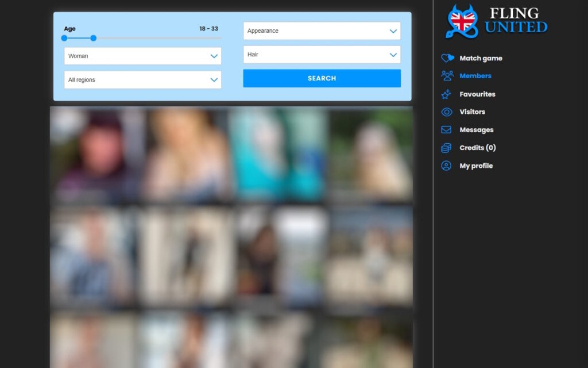Click the Age label
The image size is (588, 368).
click(69, 29)
